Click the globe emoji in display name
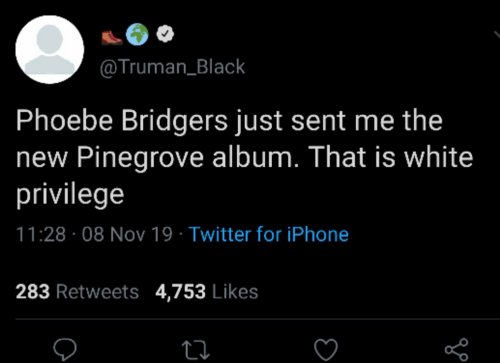The width and height of the screenshot is (500, 363). 137,34
